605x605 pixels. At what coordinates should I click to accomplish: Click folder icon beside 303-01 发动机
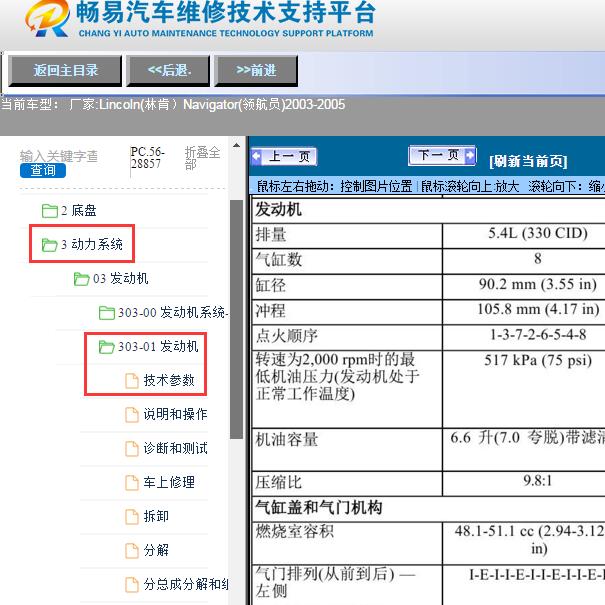pos(106,346)
